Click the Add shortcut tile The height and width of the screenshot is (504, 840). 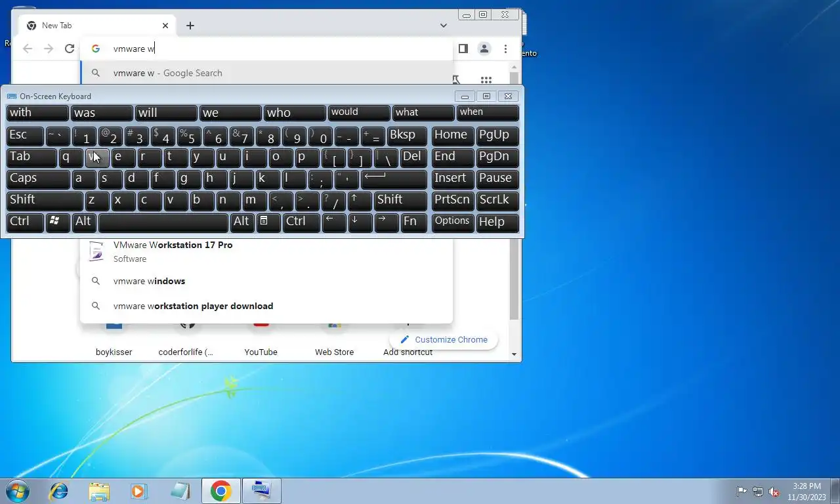[408, 352]
